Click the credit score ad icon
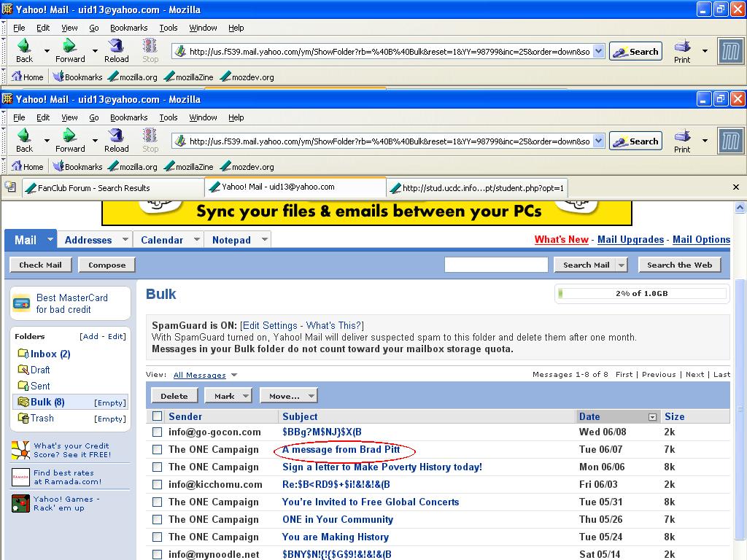 (x=20, y=451)
